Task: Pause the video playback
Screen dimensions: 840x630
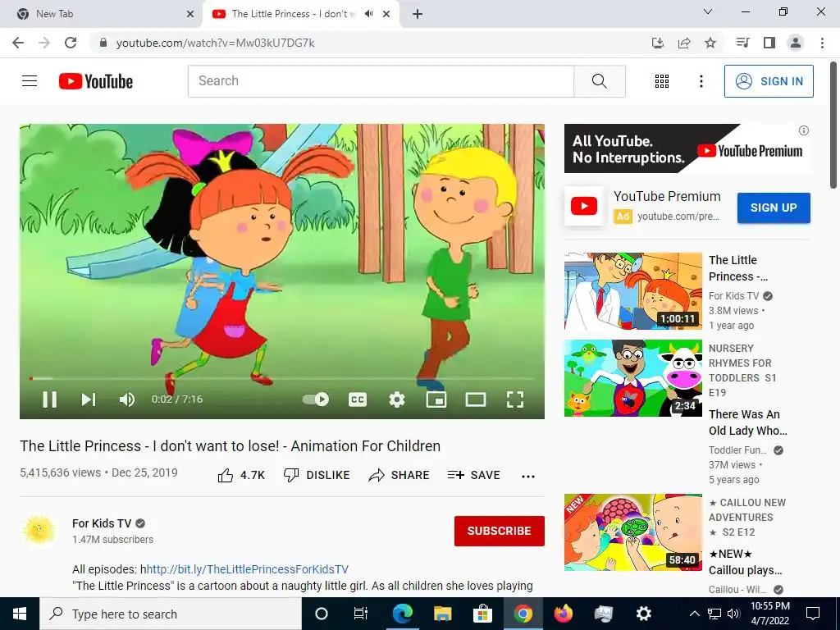Action: coord(50,399)
